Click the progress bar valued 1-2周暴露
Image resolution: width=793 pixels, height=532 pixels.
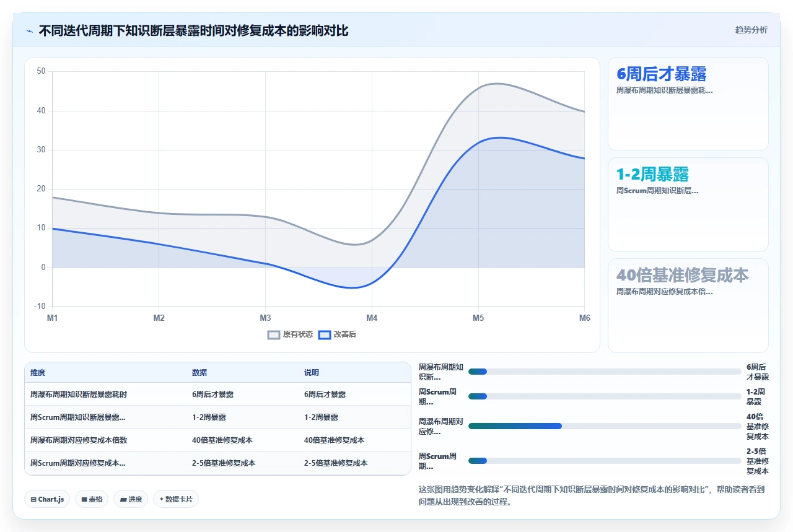coord(605,396)
